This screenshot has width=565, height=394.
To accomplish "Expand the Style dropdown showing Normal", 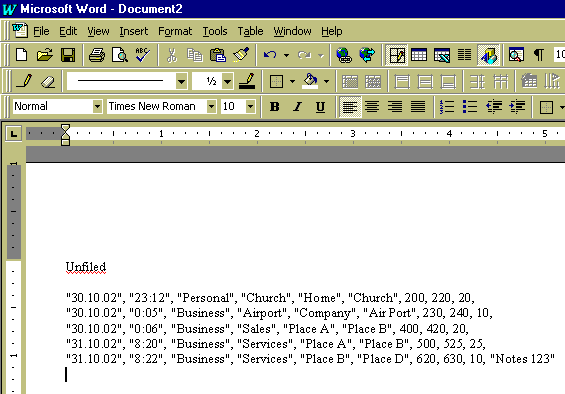I will [x=97, y=107].
